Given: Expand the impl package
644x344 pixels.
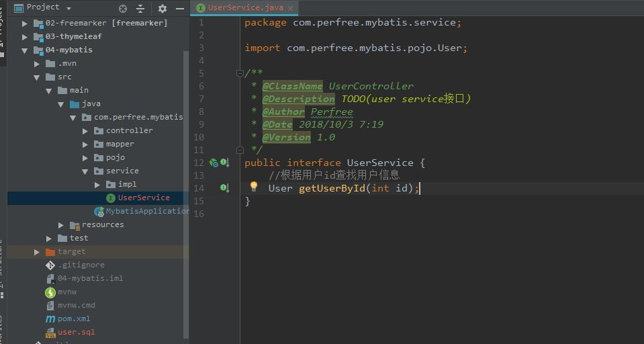Looking at the screenshot, I should (x=97, y=185).
